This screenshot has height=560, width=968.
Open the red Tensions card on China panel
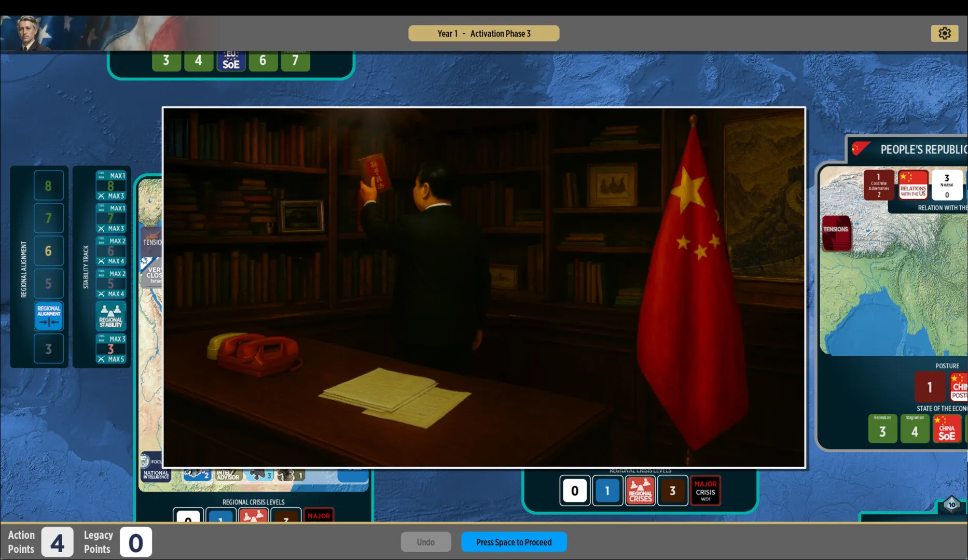(x=836, y=233)
